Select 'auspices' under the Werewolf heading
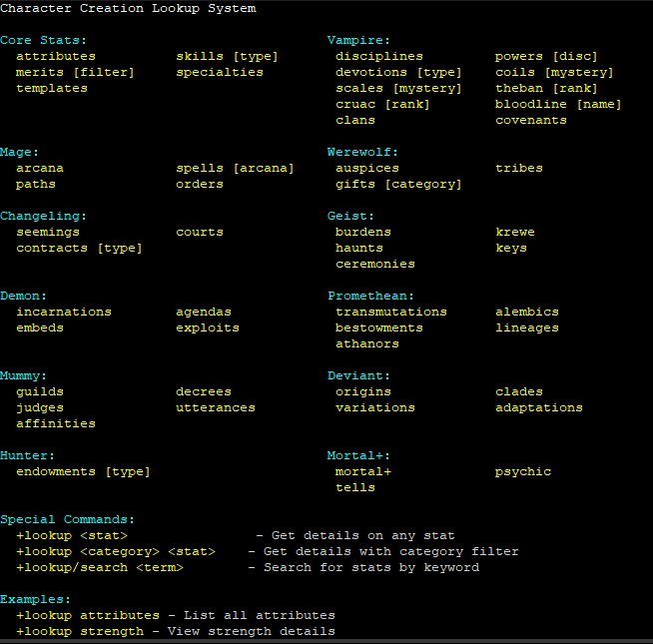 [x=366, y=169]
